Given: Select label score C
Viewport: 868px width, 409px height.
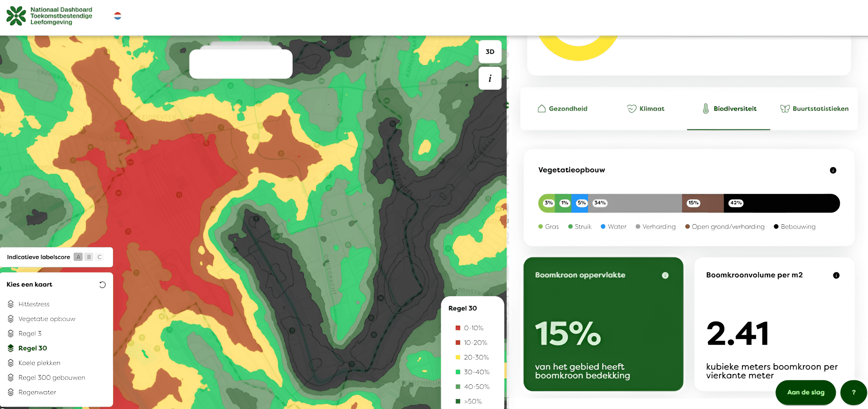Looking at the screenshot, I should click(99, 257).
